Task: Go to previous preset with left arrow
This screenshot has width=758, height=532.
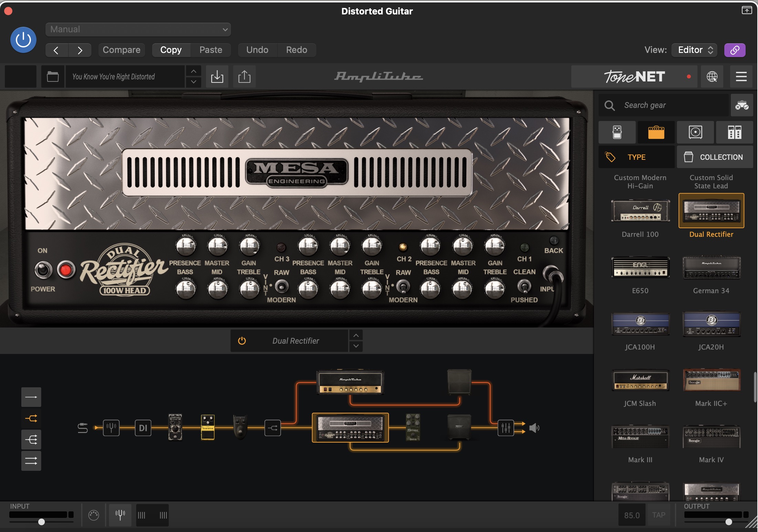Action: click(x=56, y=50)
